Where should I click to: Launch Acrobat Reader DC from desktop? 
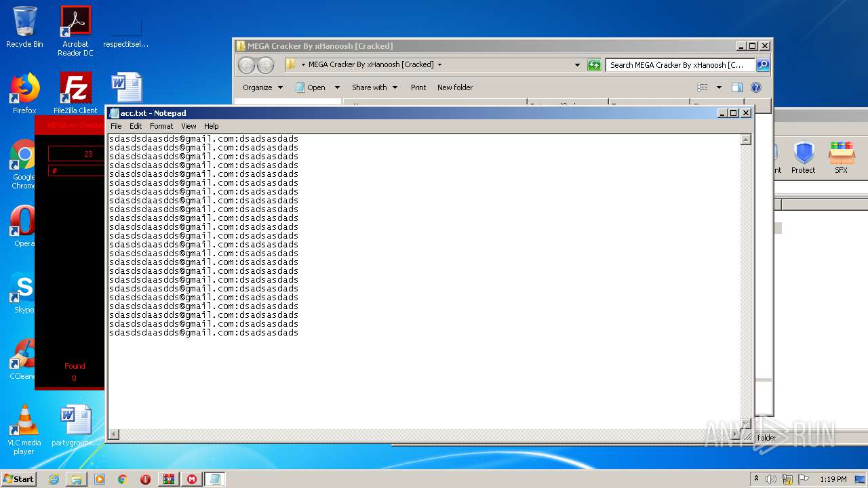click(75, 30)
